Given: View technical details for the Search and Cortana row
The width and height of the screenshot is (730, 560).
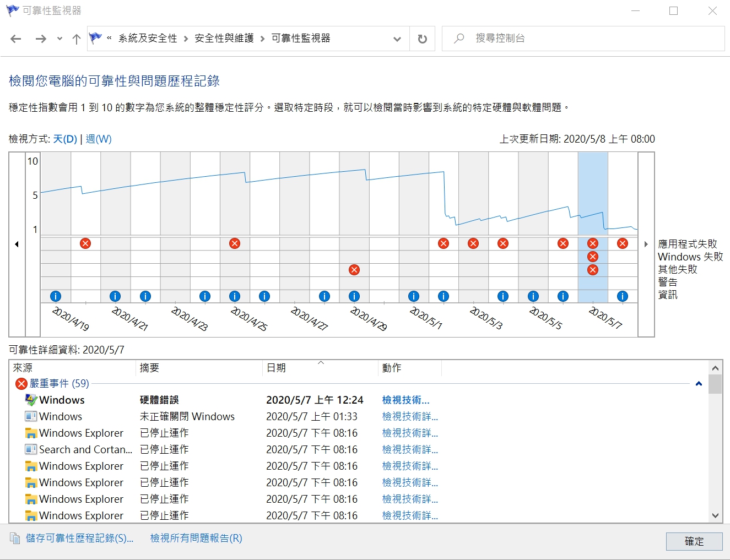Looking at the screenshot, I should click(x=410, y=449).
